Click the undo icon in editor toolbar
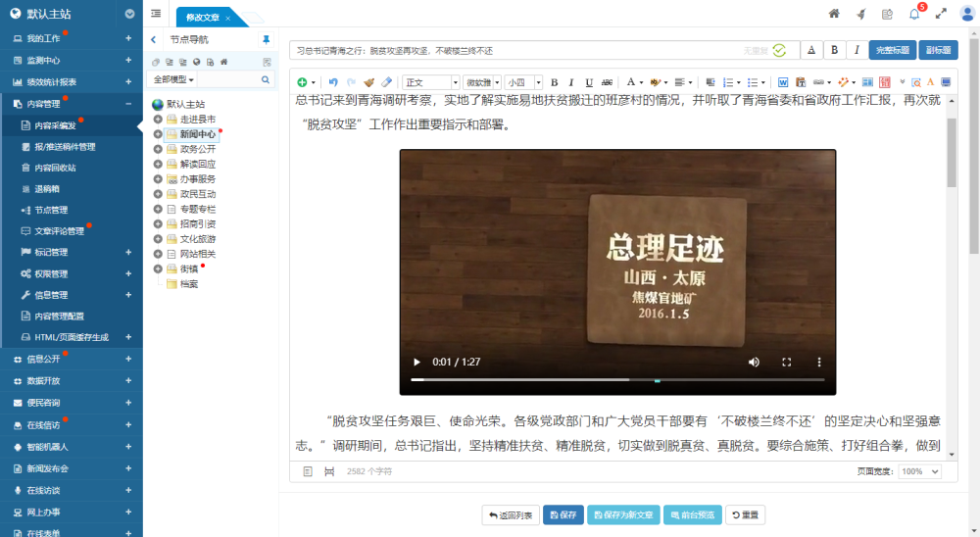Screen dimensions: 980x537 pyautogui.click(x=333, y=82)
